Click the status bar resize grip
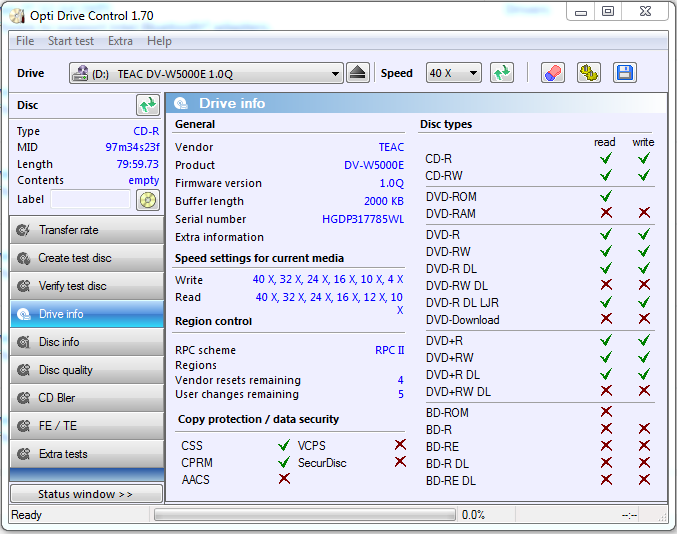The image size is (677, 534). (662, 517)
